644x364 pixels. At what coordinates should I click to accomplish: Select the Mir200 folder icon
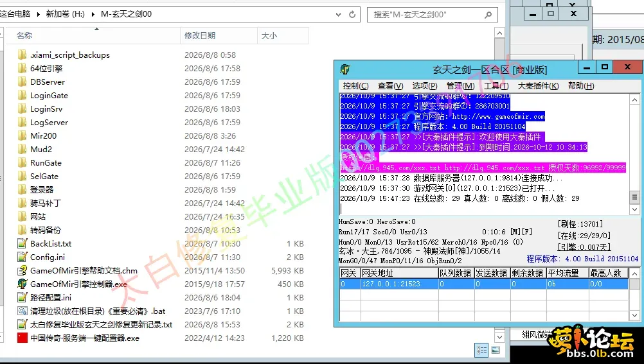point(22,136)
